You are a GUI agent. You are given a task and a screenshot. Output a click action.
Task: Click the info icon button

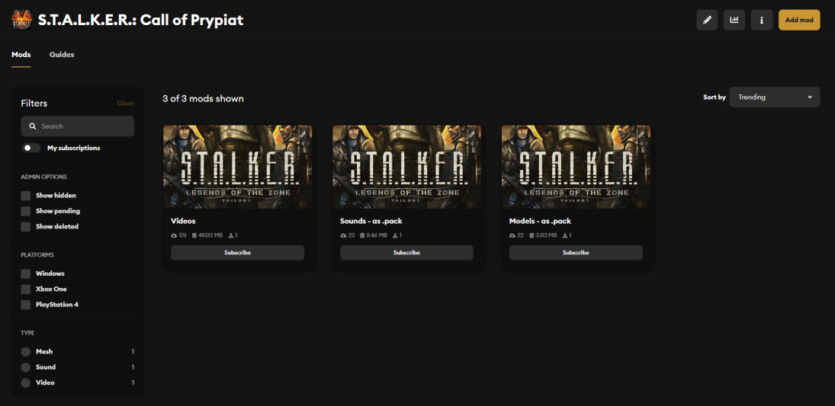tap(761, 20)
